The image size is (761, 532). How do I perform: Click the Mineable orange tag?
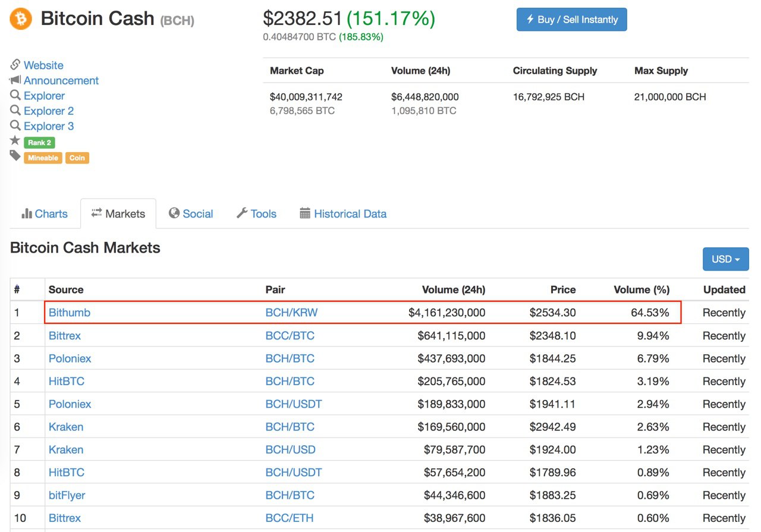(43, 158)
